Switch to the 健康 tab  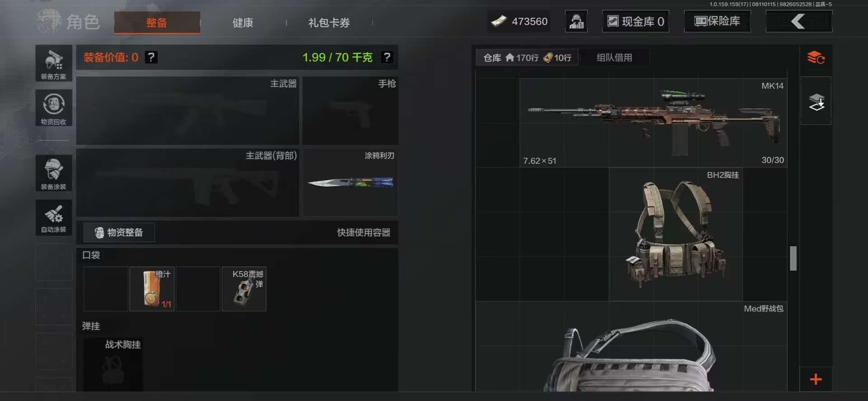(243, 23)
